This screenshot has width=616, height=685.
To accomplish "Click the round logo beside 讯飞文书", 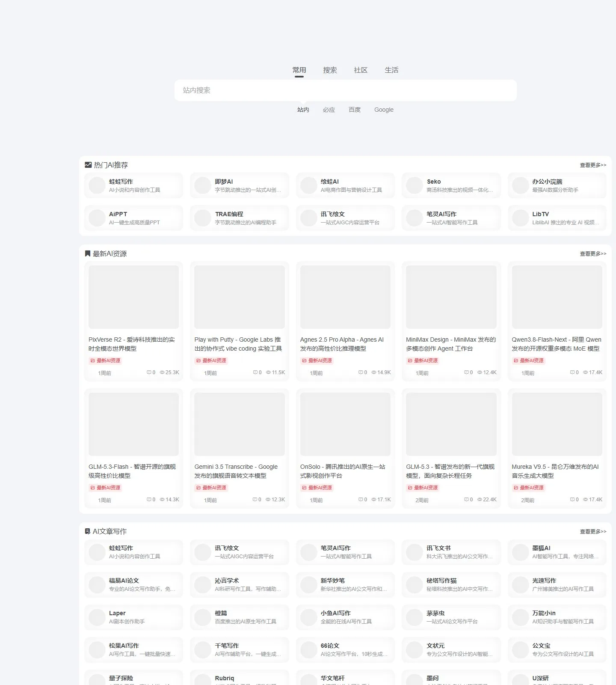I will pos(415,552).
